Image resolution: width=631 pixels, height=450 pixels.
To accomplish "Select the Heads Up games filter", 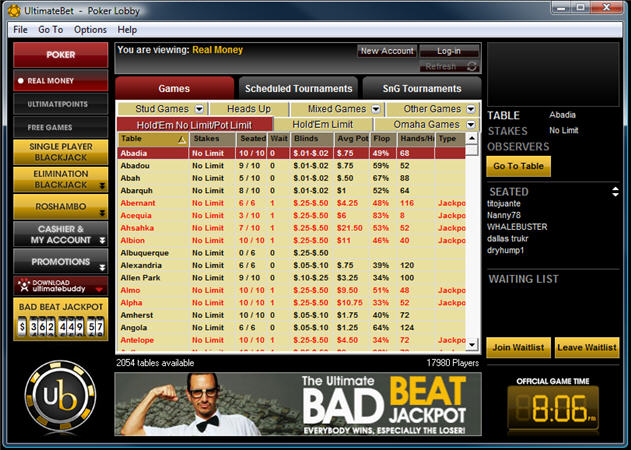I will [249, 109].
